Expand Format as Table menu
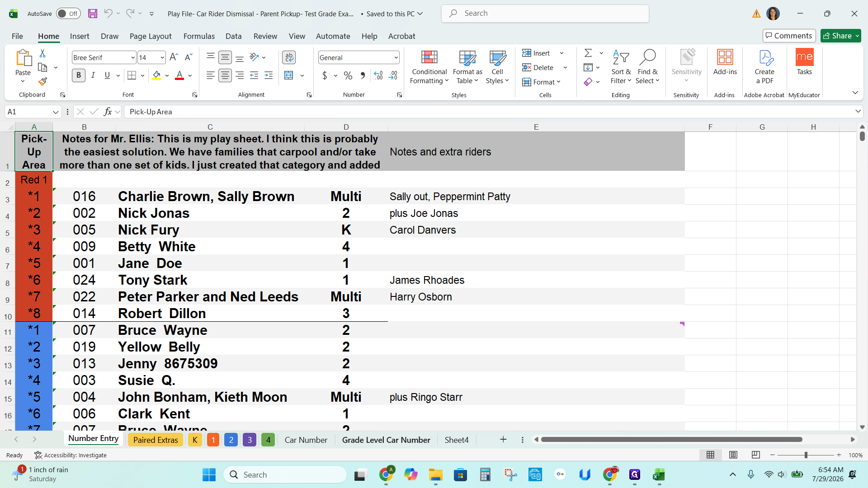The width and height of the screenshot is (868, 488). (x=467, y=67)
